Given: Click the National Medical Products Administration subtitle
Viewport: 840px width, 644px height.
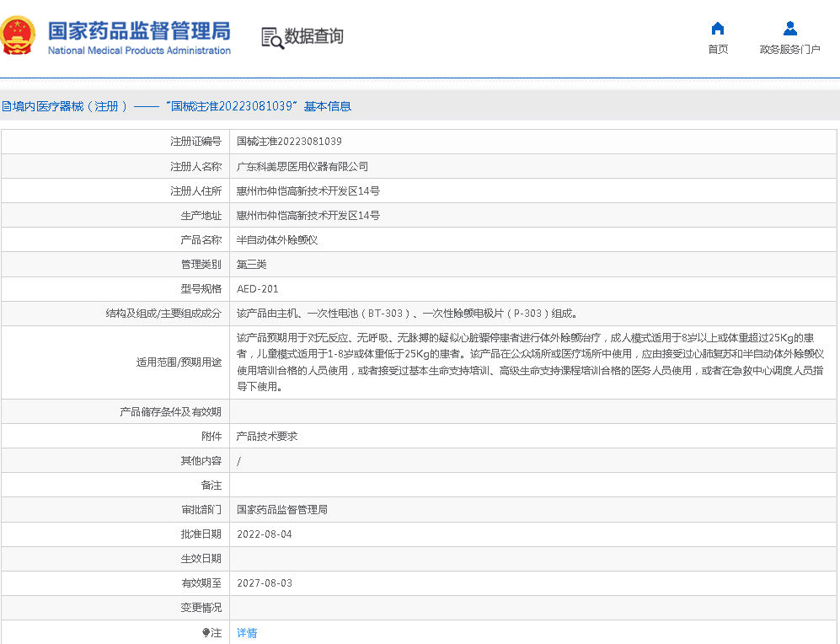Looking at the screenshot, I should [x=139, y=51].
